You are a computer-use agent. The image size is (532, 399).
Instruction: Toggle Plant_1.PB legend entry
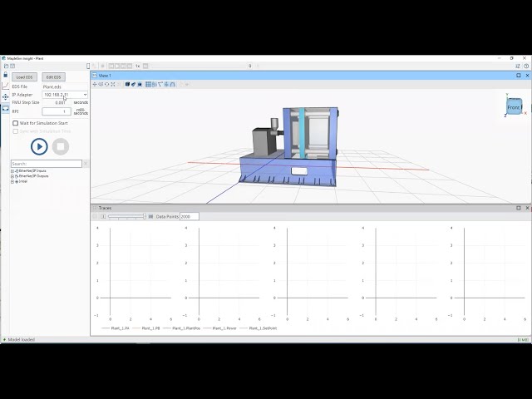click(x=146, y=328)
